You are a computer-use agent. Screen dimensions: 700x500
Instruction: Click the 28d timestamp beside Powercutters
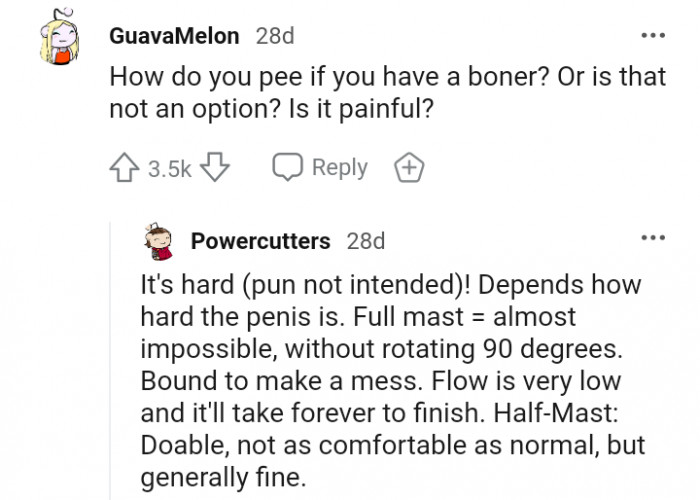(x=365, y=241)
